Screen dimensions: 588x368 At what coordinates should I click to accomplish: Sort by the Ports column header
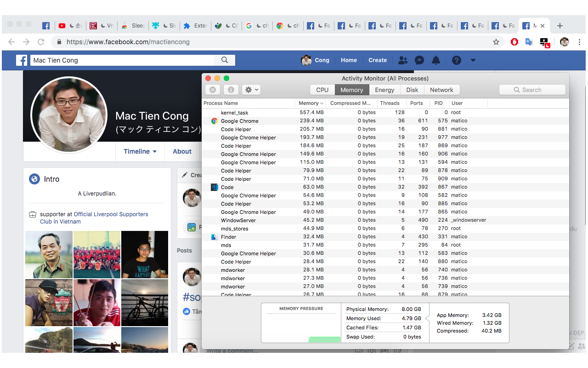[x=417, y=103]
